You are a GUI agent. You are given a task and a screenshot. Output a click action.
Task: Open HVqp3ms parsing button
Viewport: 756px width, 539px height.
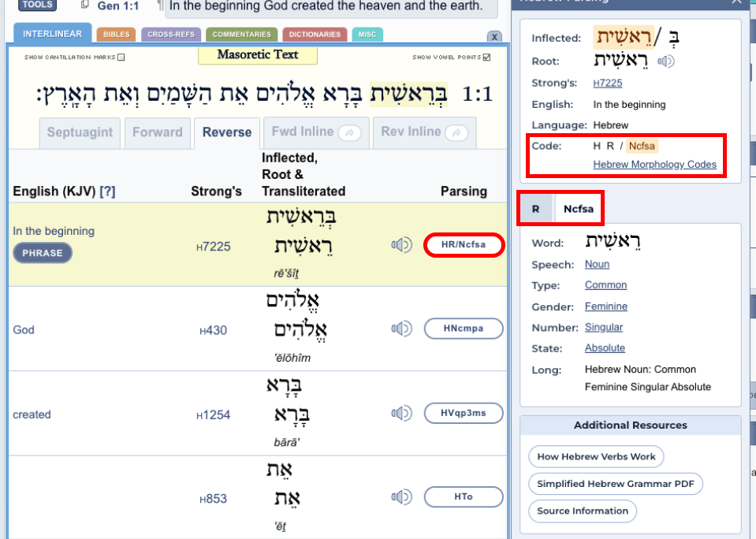click(x=464, y=413)
